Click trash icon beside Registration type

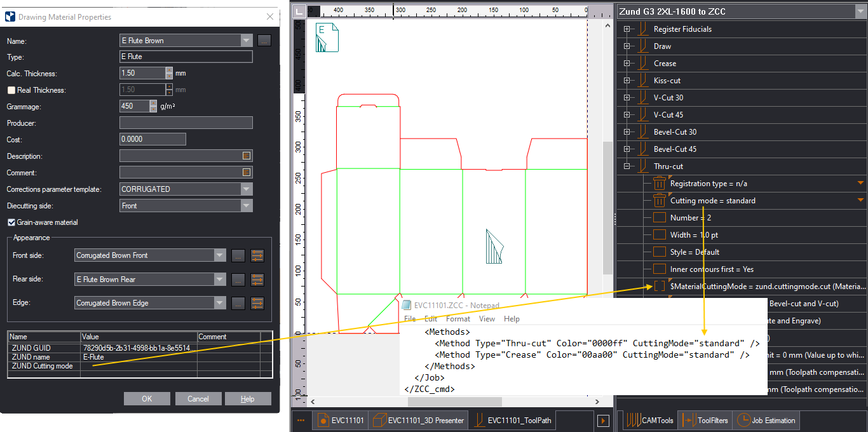click(x=660, y=184)
